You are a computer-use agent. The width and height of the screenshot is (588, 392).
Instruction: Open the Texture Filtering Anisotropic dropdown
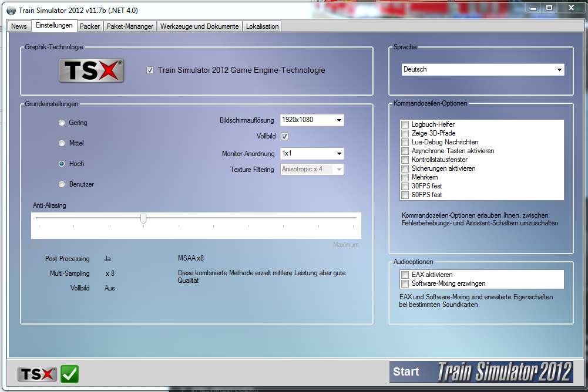tap(312, 170)
